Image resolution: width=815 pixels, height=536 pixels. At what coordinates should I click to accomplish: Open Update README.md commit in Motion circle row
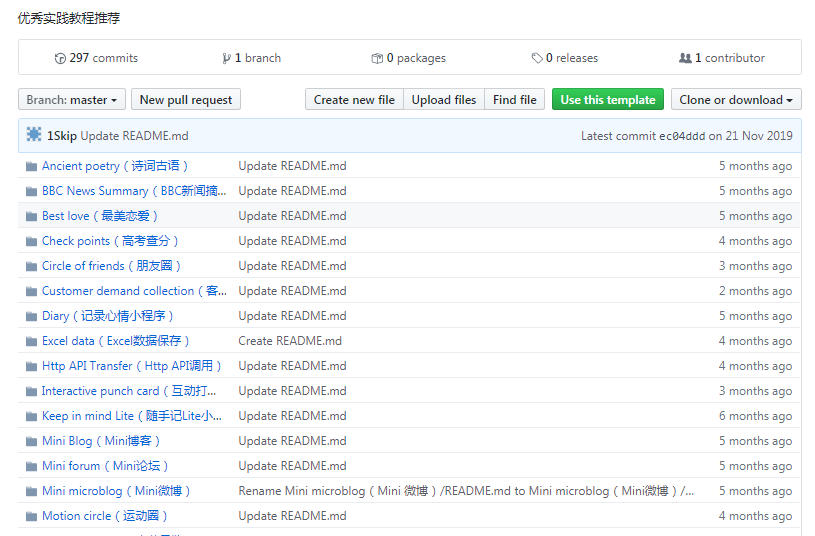pos(292,515)
